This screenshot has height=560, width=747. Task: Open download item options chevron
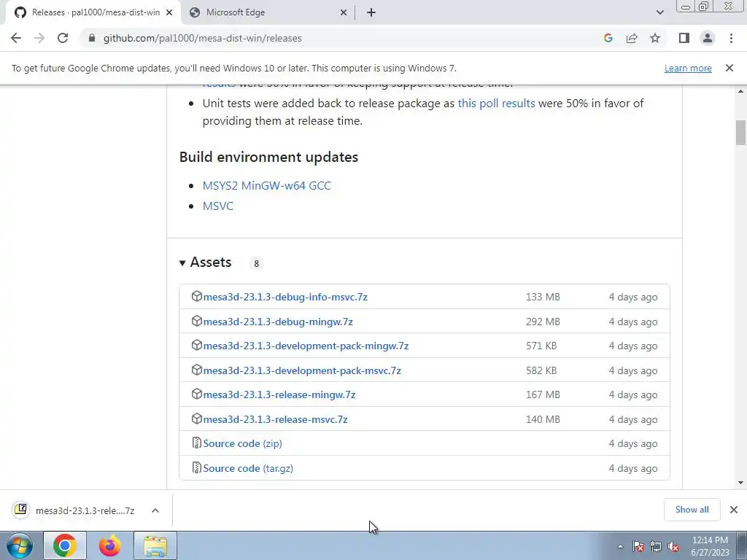coord(155,510)
